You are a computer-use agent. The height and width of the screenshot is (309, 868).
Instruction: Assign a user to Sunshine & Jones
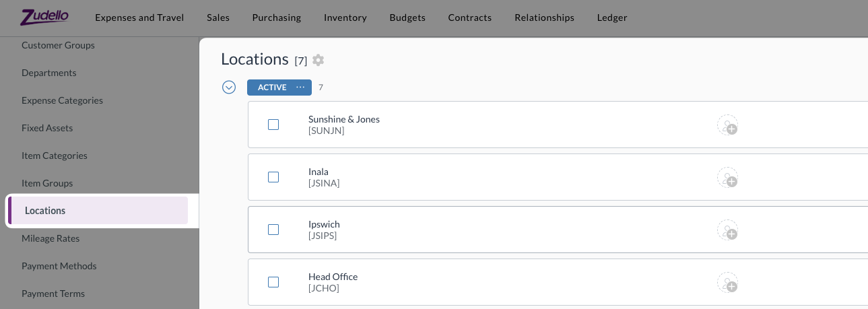coord(727,125)
